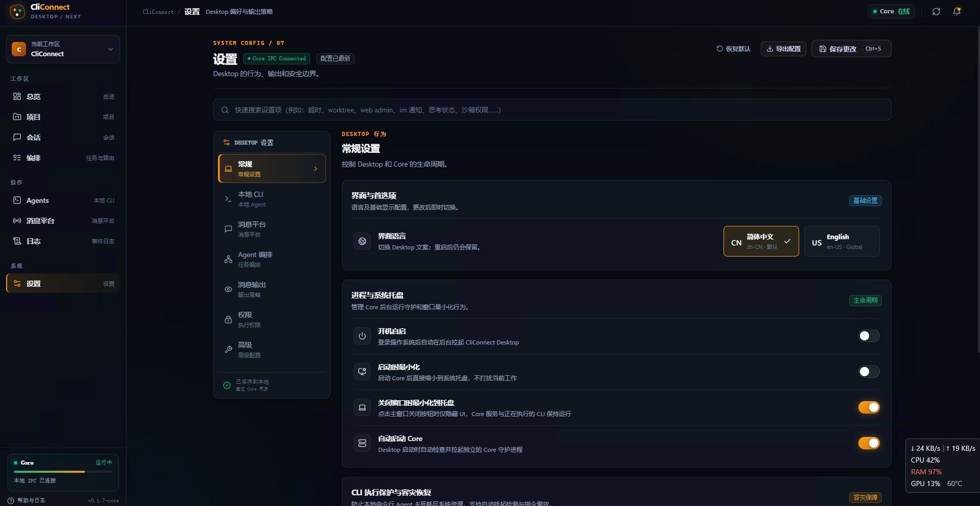Click the 设置 sliders icon in sidebar
980x506 pixels.
pos(17,284)
